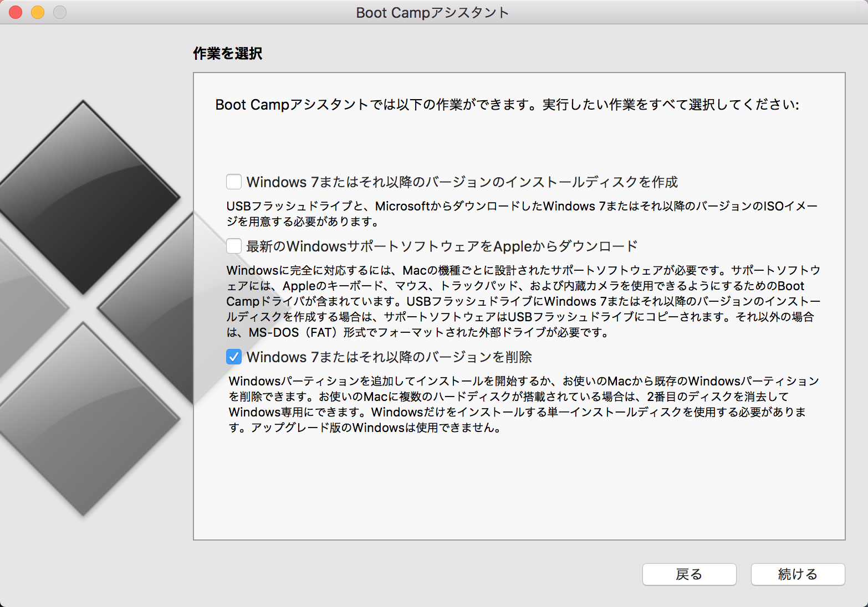Enable the Windows 7 install disk creation checkbox
This screenshot has height=607, width=868.
click(x=234, y=182)
